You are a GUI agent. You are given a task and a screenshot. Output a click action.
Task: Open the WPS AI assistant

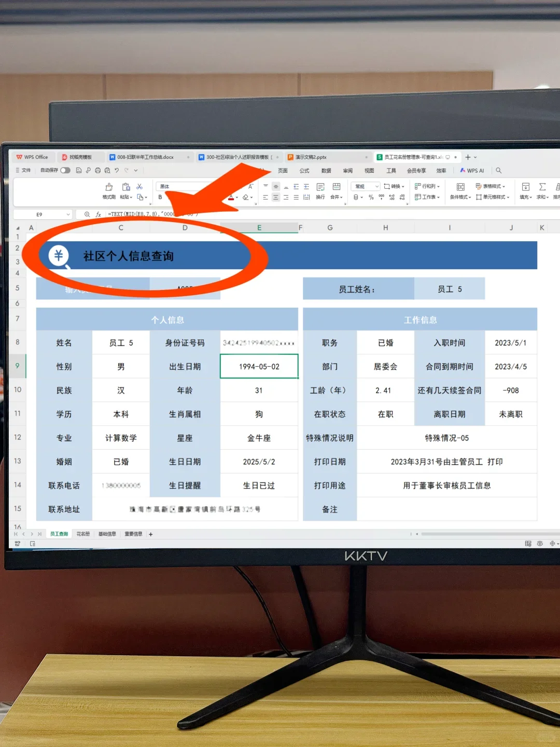point(472,170)
